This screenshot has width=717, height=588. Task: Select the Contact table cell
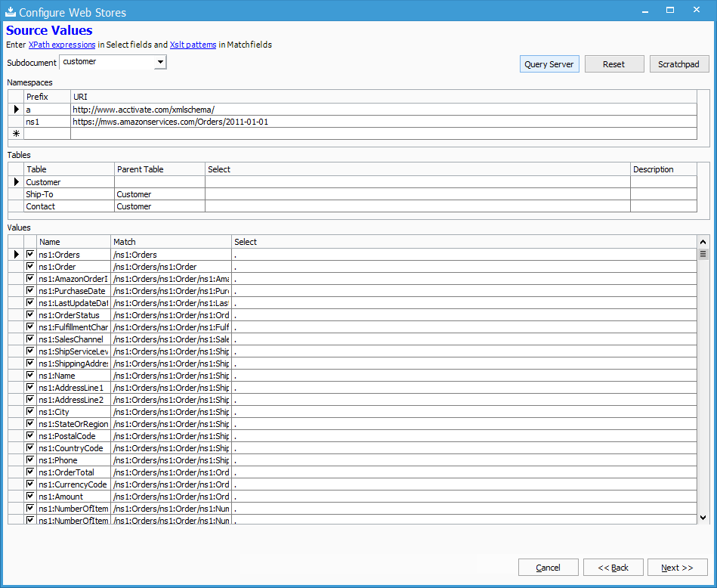[x=69, y=206]
